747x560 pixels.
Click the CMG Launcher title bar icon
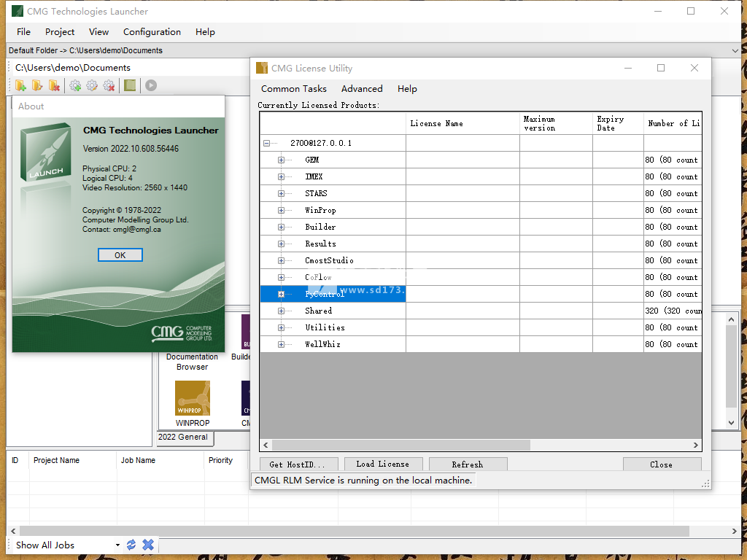[x=18, y=11]
